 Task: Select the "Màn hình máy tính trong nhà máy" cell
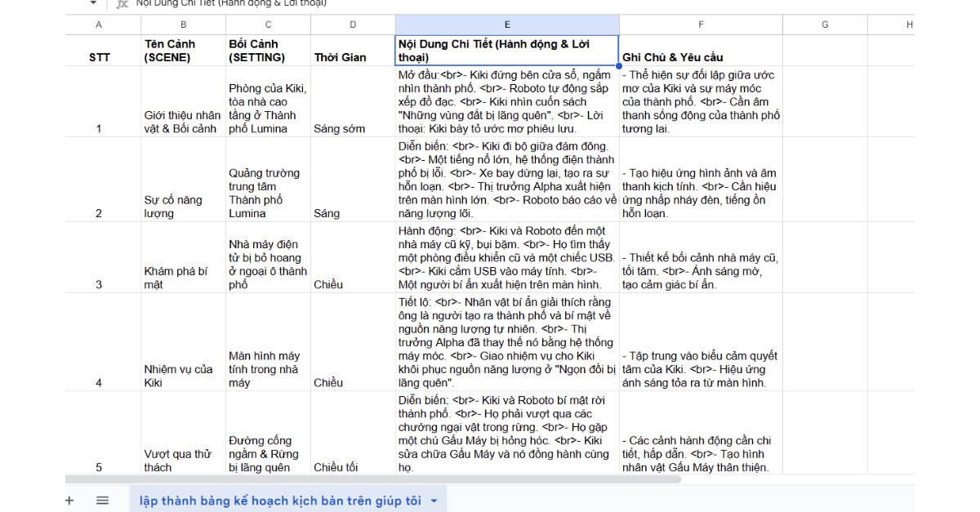[x=268, y=342]
